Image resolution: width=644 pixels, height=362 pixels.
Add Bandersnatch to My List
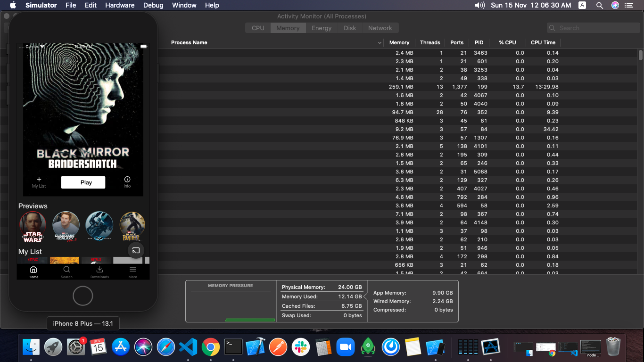pyautogui.click(x=39, y=182)
